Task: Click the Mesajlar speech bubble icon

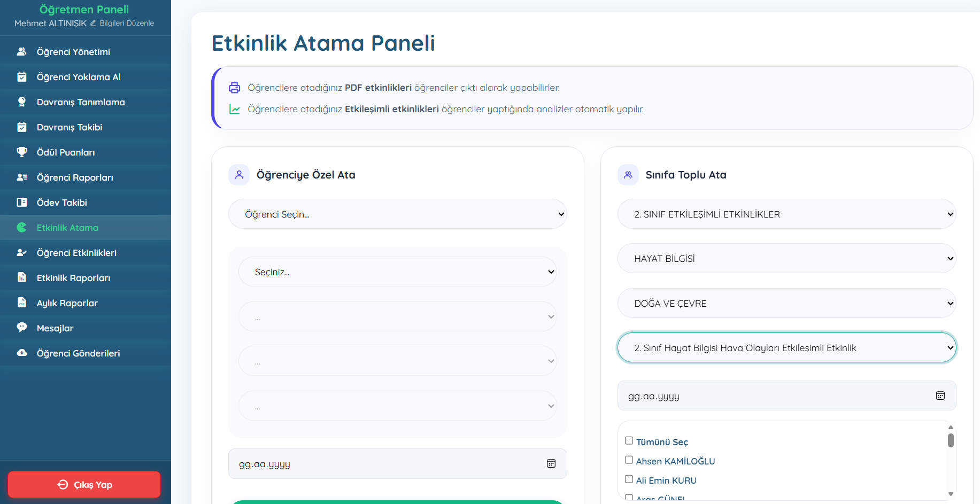Action: (22, 328)
